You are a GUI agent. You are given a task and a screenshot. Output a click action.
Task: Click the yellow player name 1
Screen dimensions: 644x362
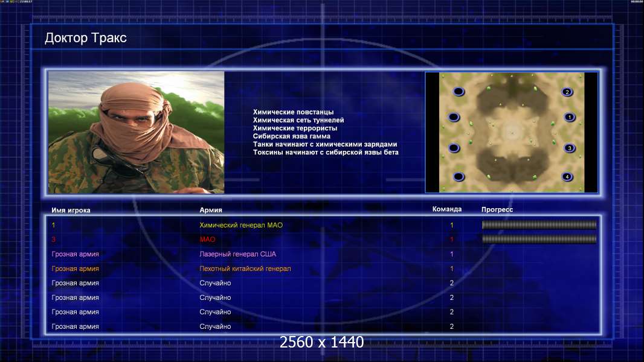click(53, 225)
